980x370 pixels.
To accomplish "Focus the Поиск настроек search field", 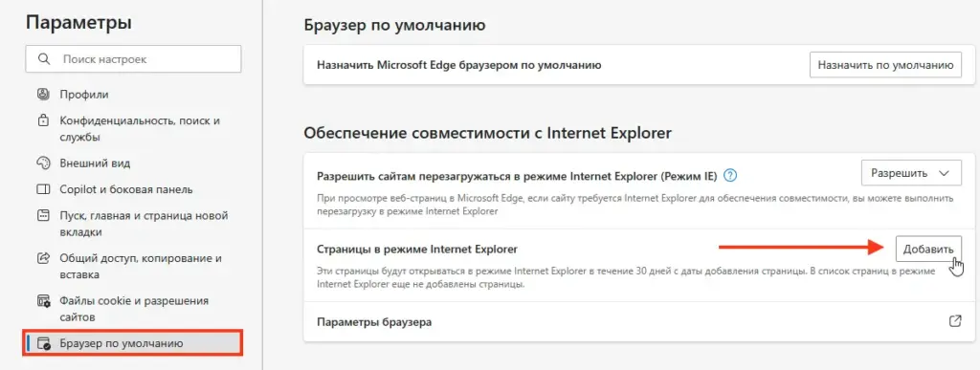I will pyautogui.click(x=134, y=59).
